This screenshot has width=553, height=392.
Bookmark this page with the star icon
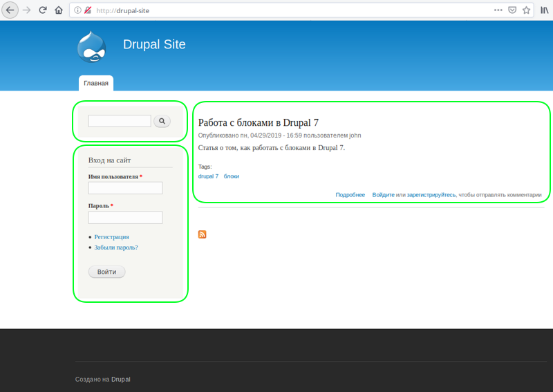pyautogui.click(x=526, y=10)
